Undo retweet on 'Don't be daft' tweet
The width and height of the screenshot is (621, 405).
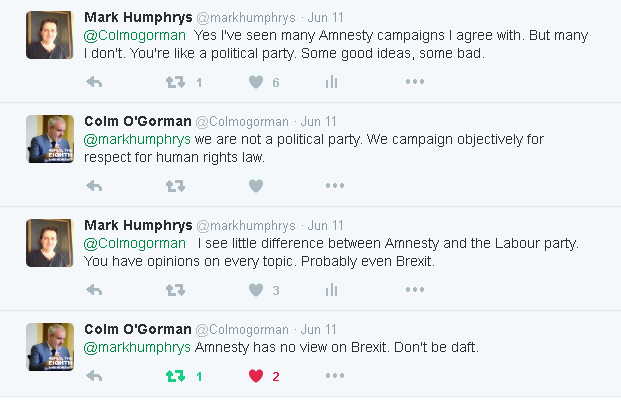coord(175,376)
